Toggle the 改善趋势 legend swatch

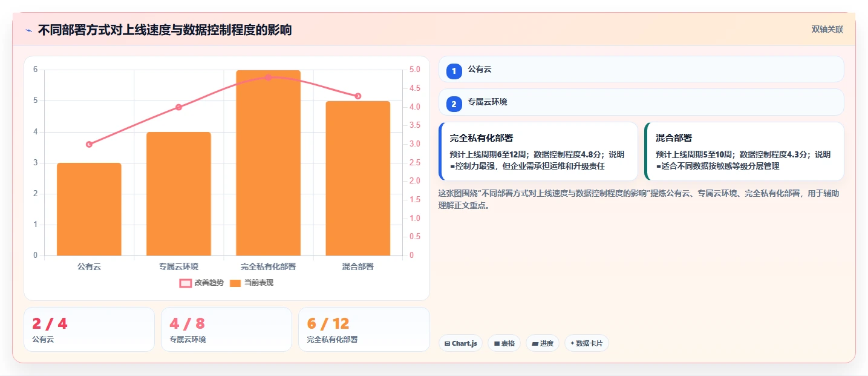coord(186,283)
